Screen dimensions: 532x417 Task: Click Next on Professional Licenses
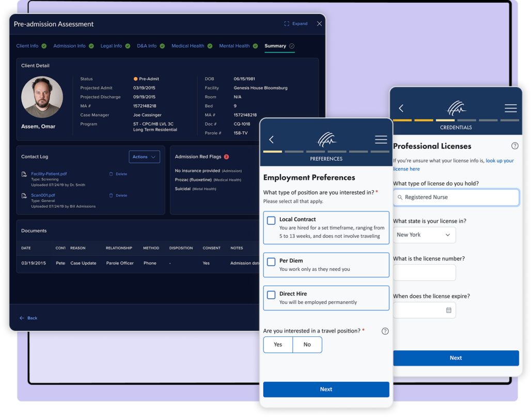(x=456, y=358)
